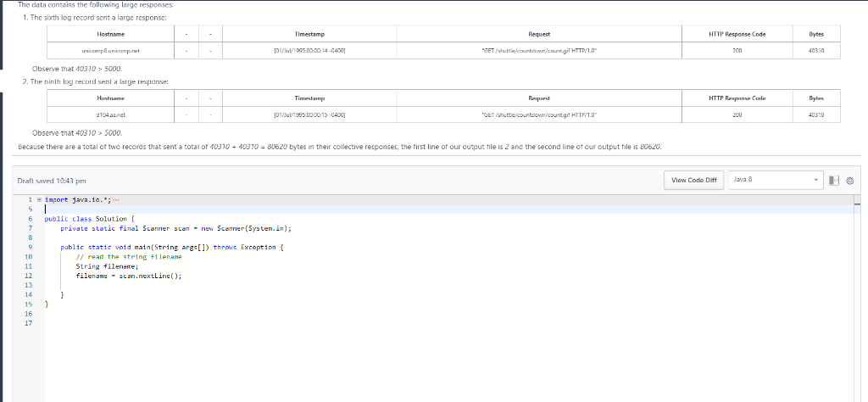
Task: Click the 200 response code in d104.aa.net row
Action: (x=737, y=114)
